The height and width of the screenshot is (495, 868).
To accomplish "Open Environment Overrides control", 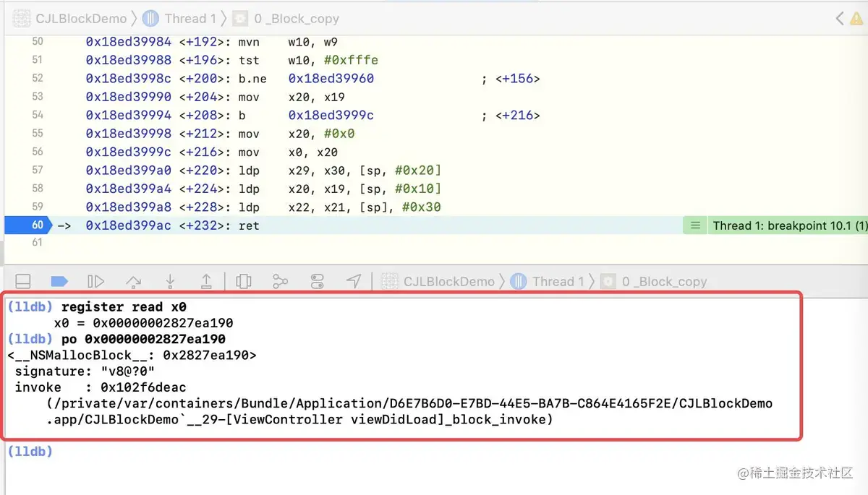I will click(x=317, y=281).
